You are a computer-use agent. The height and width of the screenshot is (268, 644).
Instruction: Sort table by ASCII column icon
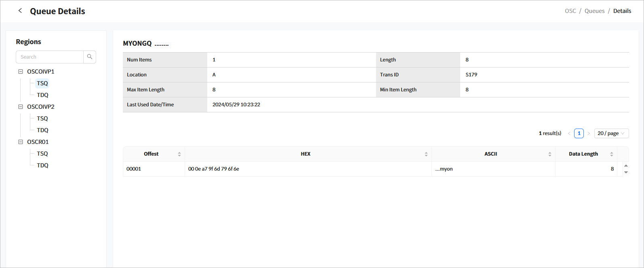click(549, 154)
